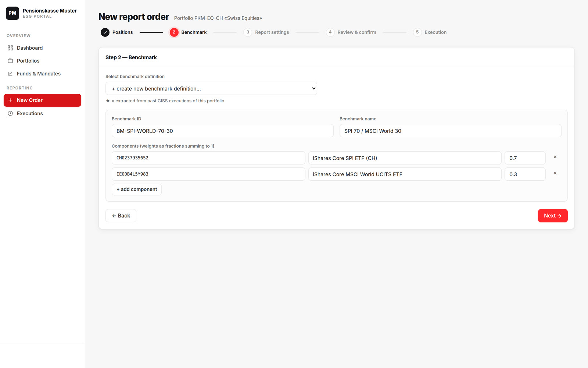Focus the Benchmark name field

(x=451, y=131)
